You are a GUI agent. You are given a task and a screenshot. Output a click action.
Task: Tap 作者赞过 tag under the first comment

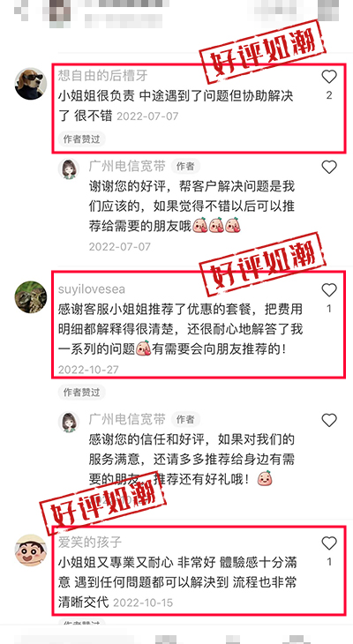pyautogui.click(x=81, y=139)
